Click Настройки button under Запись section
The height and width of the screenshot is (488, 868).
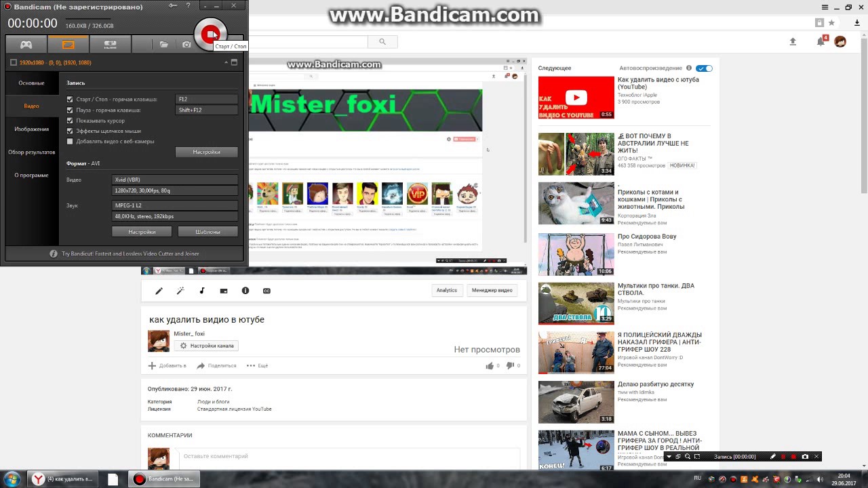[206, 152]
